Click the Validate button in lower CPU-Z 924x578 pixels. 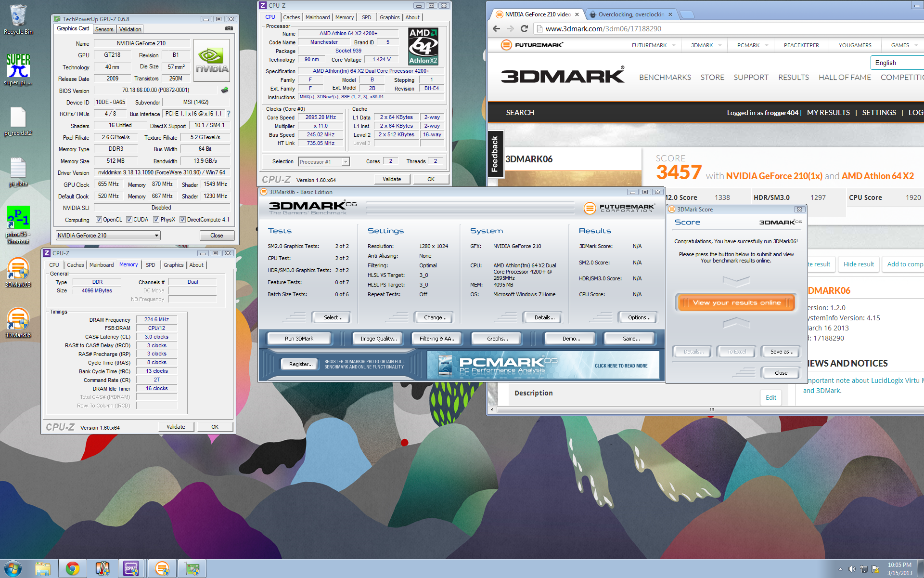click(x=176, y=427)
